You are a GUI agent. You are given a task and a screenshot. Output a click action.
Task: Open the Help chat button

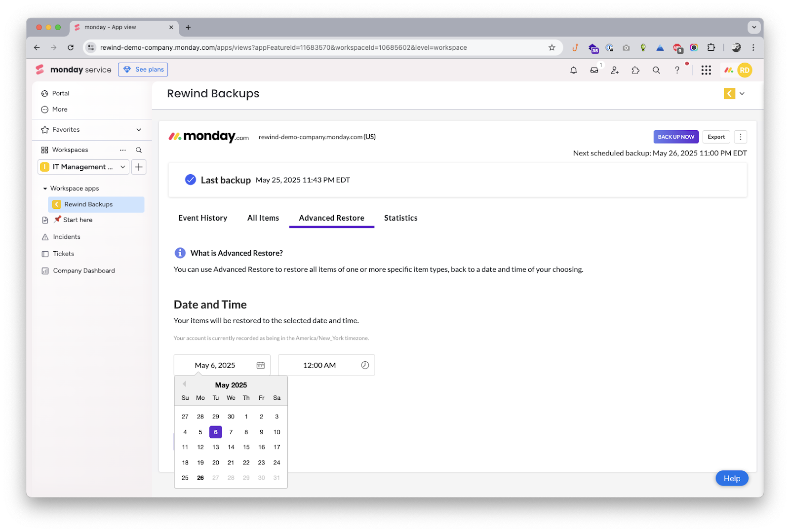(732, 478)
